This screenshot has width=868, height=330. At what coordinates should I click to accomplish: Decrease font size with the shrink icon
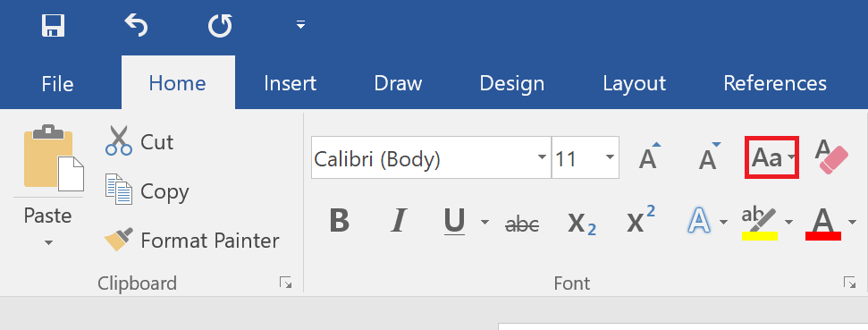709,157
